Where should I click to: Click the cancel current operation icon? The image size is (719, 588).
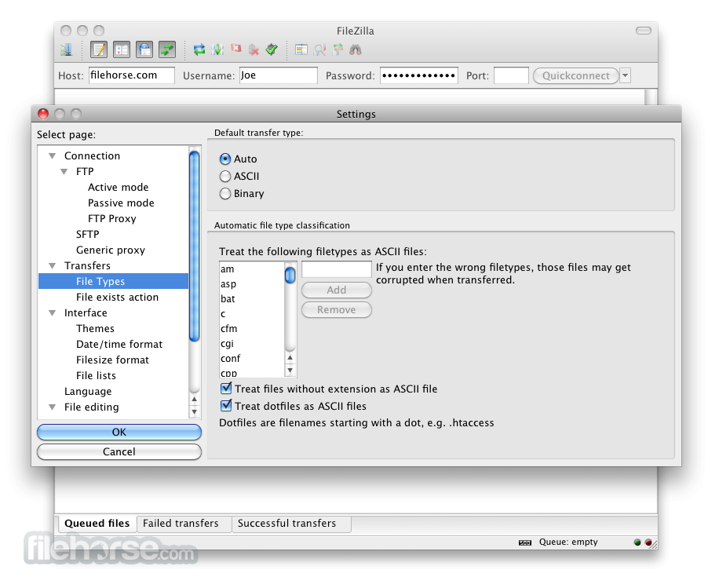[235, 49]
